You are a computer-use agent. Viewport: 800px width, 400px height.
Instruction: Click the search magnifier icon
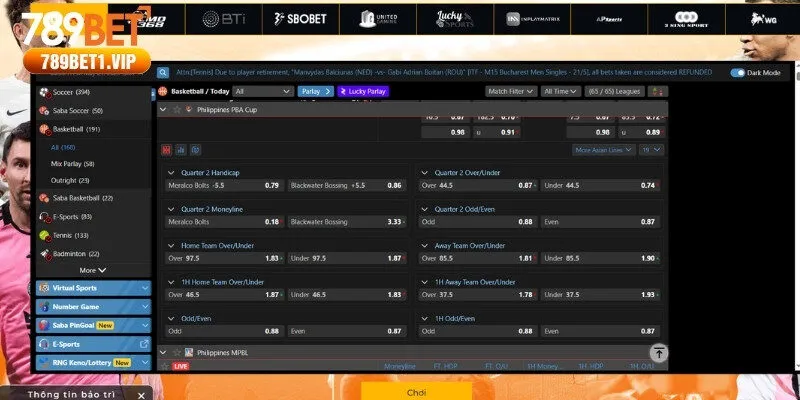click(x=163, y=73)
